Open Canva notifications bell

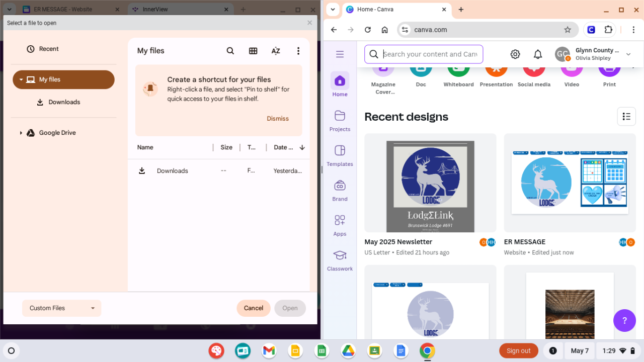538,54
